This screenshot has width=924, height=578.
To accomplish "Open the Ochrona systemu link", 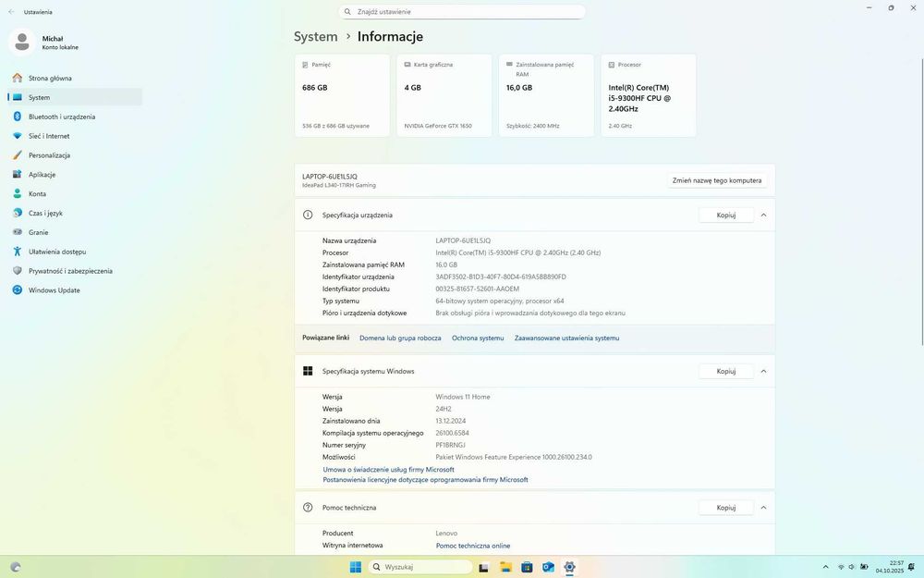I will point(478,338).
